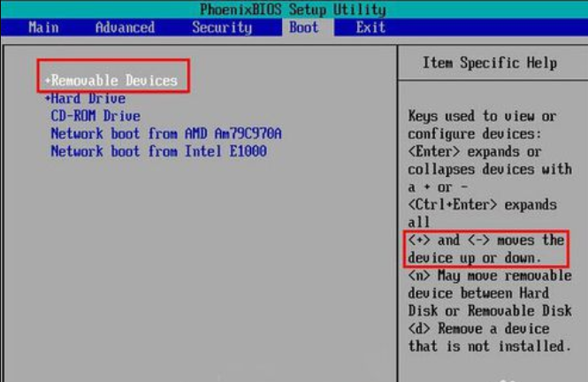Click the '<Ctrl+Enter> expands' help line

point(482,204)
